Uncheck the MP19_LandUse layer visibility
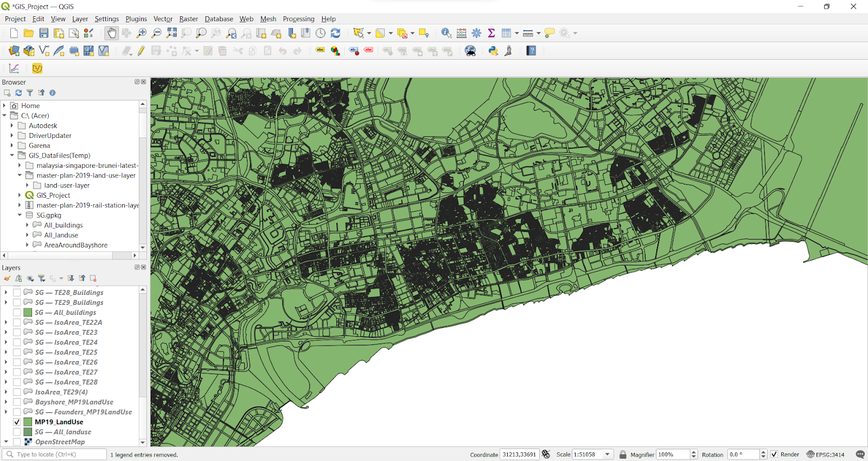 tap(17, 422)
